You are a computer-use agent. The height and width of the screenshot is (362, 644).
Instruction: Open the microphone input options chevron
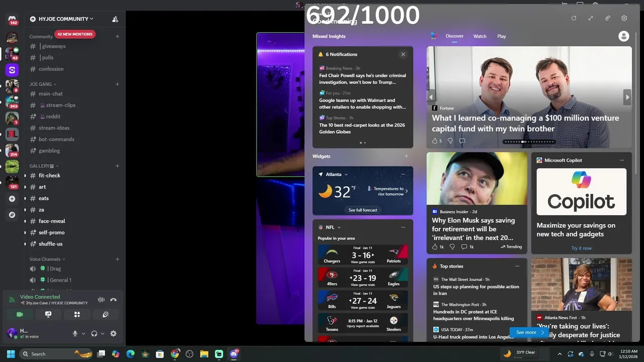coord(84,333)
